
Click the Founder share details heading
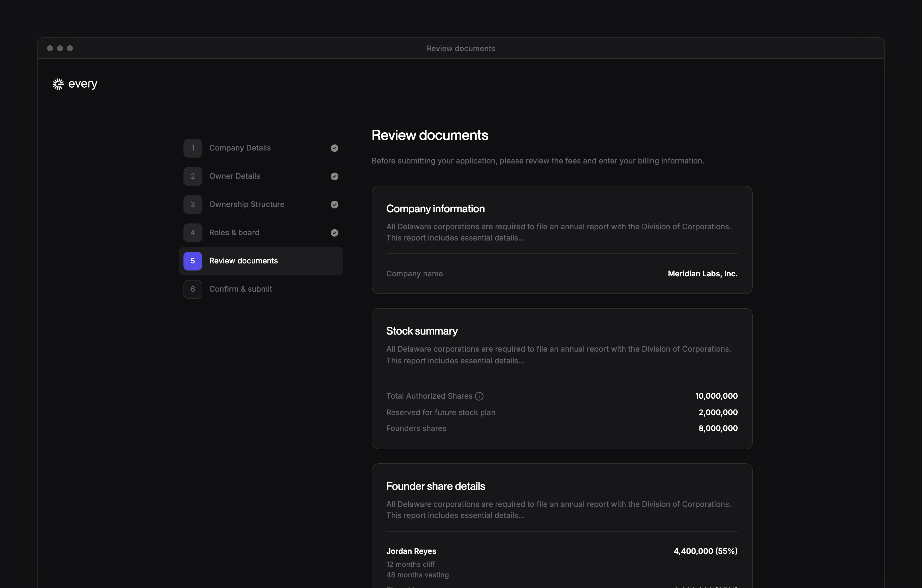click(x=435, y=486)
